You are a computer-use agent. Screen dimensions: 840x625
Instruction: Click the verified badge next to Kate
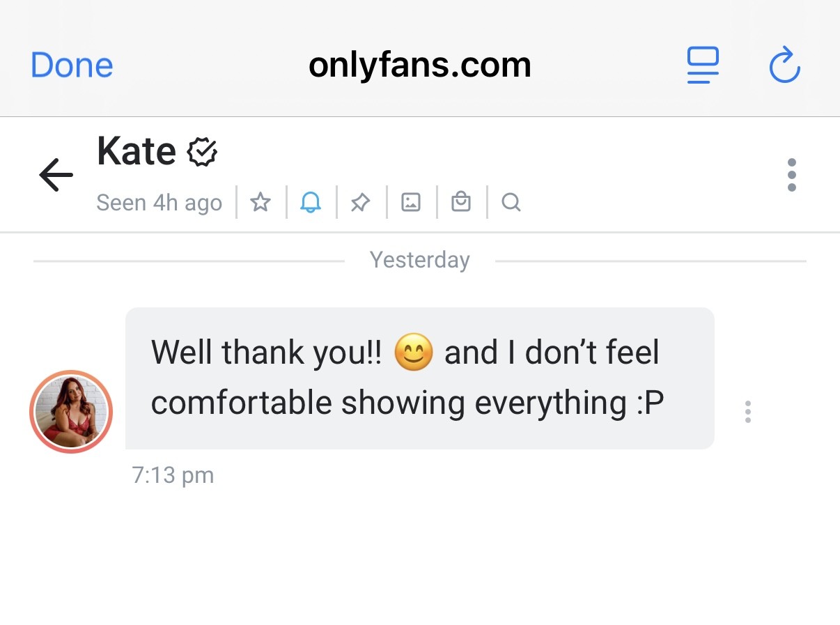(x=203, y=152)
